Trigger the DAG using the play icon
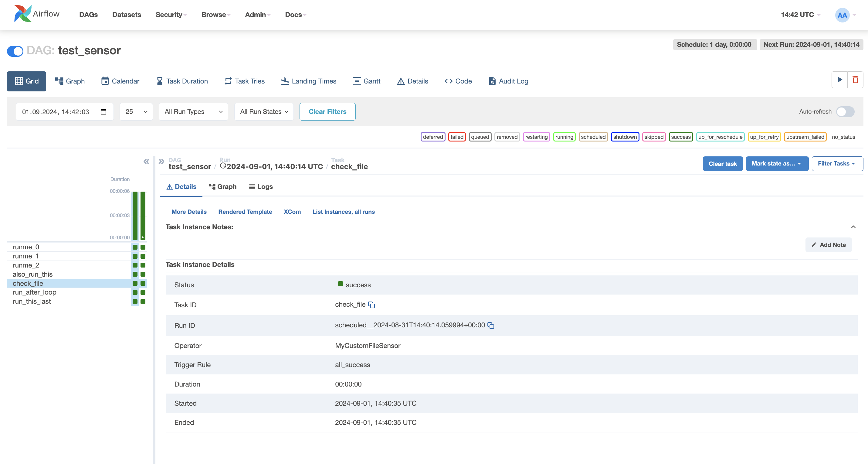Viewport: 868px width, 464px height. 840,80
